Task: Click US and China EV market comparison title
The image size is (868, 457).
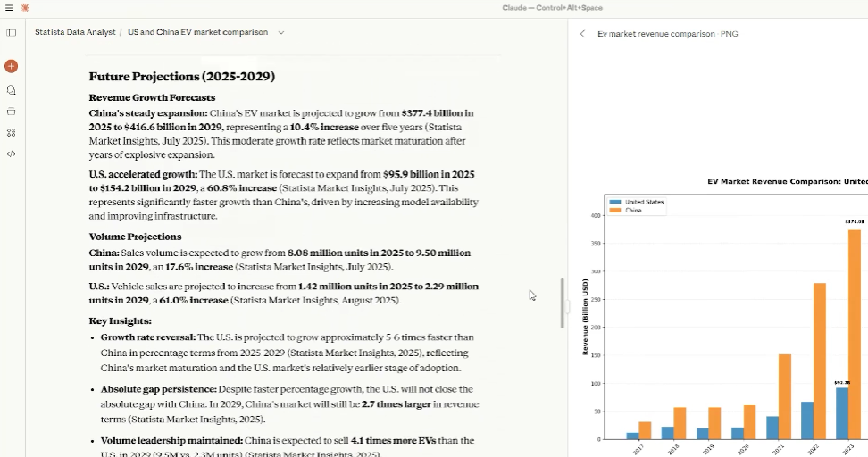Action: point(197,32)
